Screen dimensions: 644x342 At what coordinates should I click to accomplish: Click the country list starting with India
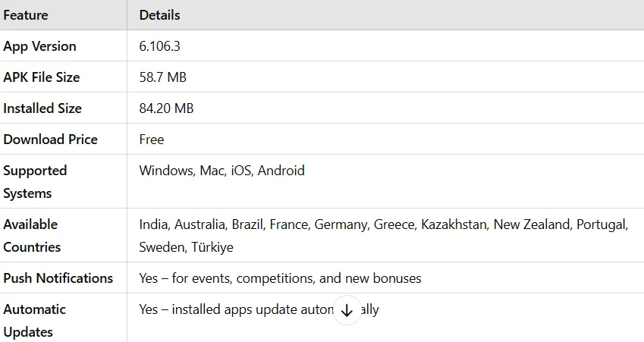(x=384, y=236)
